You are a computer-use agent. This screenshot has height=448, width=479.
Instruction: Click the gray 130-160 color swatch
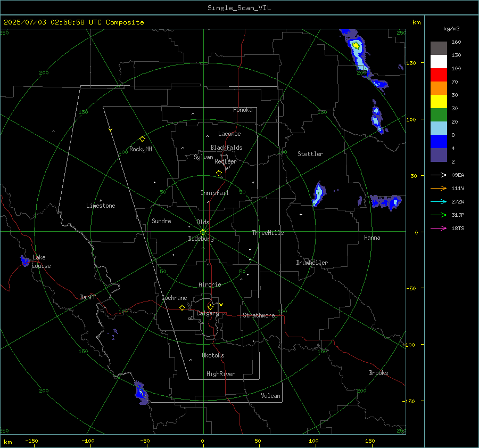click(x=439, y=48)
